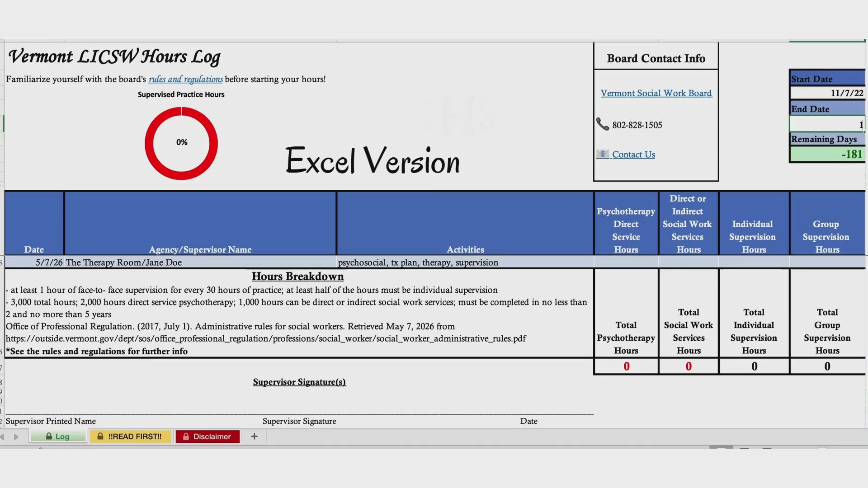The image size is (868, 488).
Task: Select the phone number 802-828-1505
Action: pyautogui.click(x=637, y=125)
